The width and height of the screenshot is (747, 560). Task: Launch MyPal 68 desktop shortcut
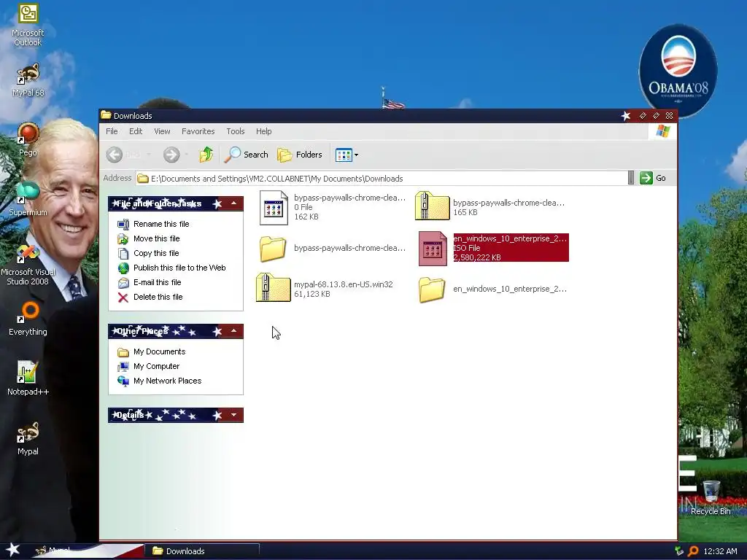point(28,80)
